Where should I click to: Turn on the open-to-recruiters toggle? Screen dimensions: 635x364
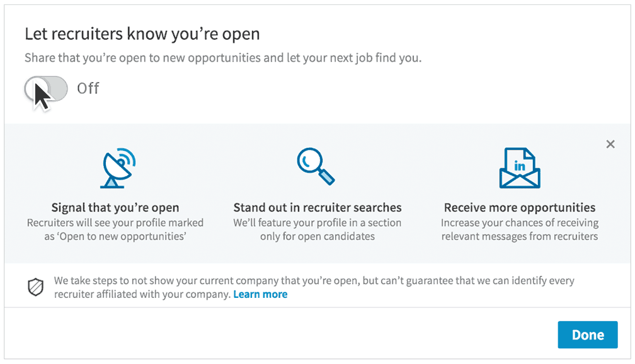tap(46, 88)
